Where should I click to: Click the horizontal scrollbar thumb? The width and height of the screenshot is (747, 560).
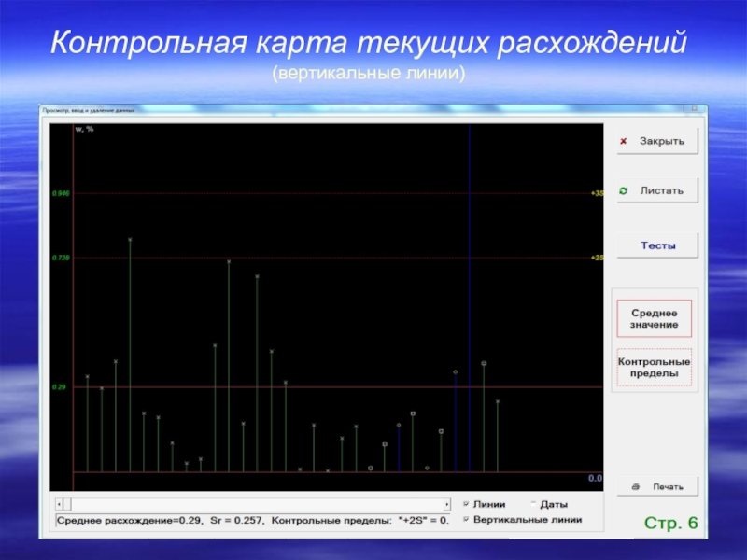coord(67,504)
